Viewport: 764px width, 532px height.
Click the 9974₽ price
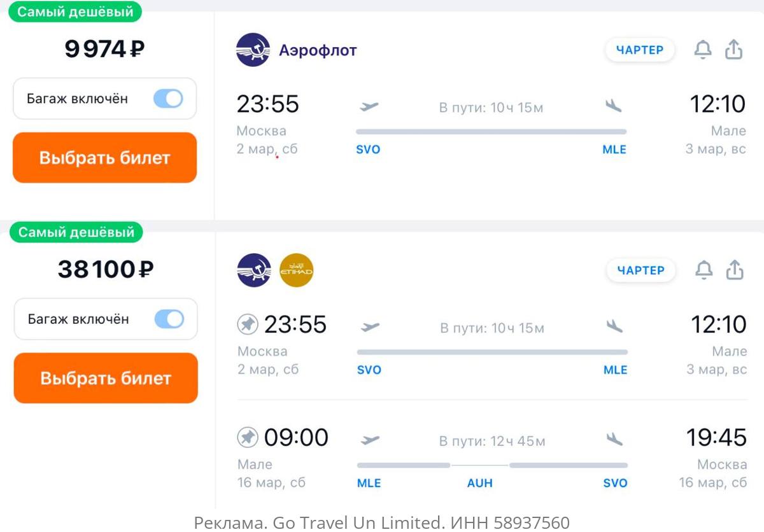[x=104, y=49]
